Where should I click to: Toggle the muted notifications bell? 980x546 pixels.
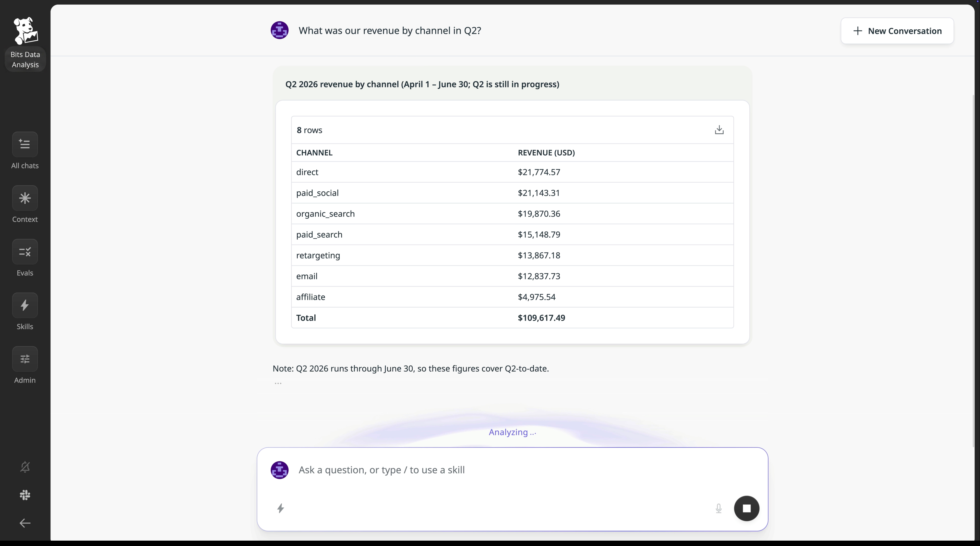point(25,467)
